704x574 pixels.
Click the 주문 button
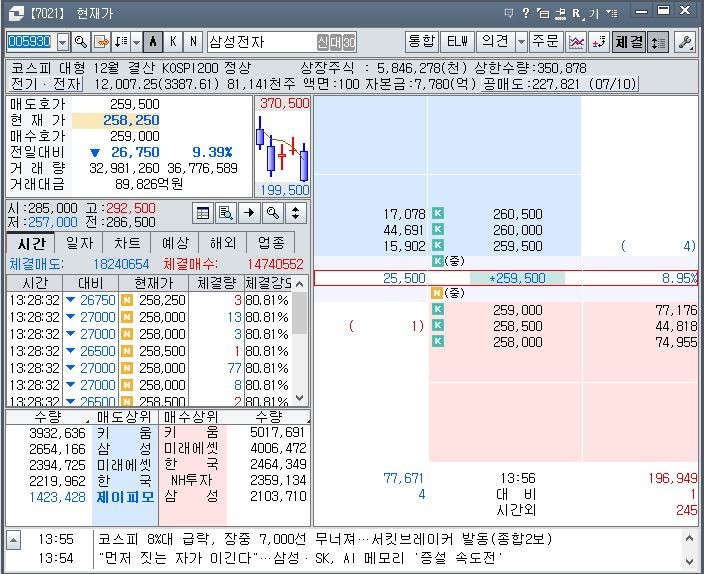546,42
